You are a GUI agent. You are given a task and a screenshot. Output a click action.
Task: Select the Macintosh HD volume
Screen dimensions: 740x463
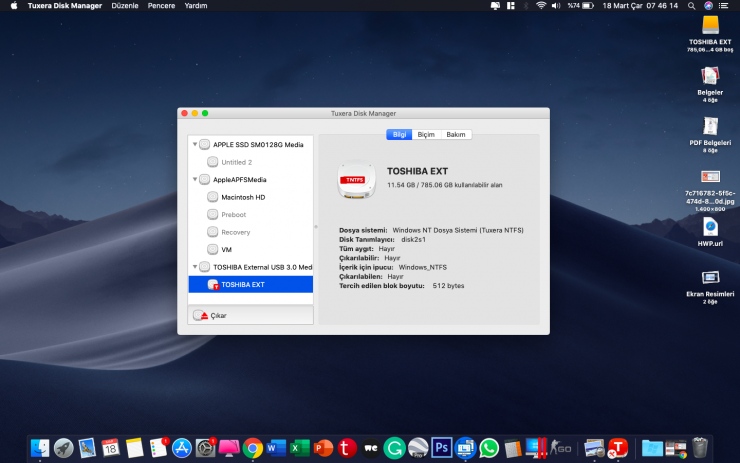250,197
